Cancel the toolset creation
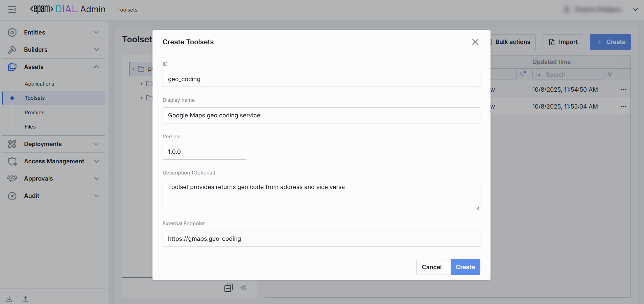This screenshot has width=644, height=304. point(431,267)
